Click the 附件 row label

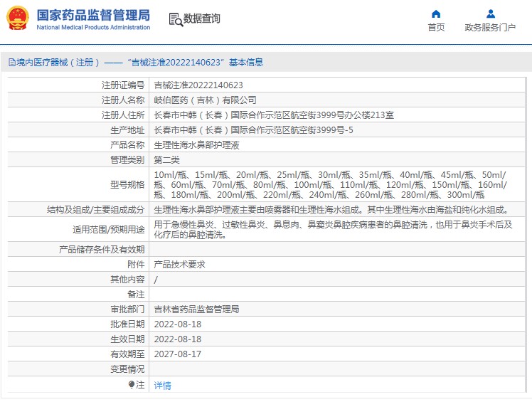click(136, 265)
